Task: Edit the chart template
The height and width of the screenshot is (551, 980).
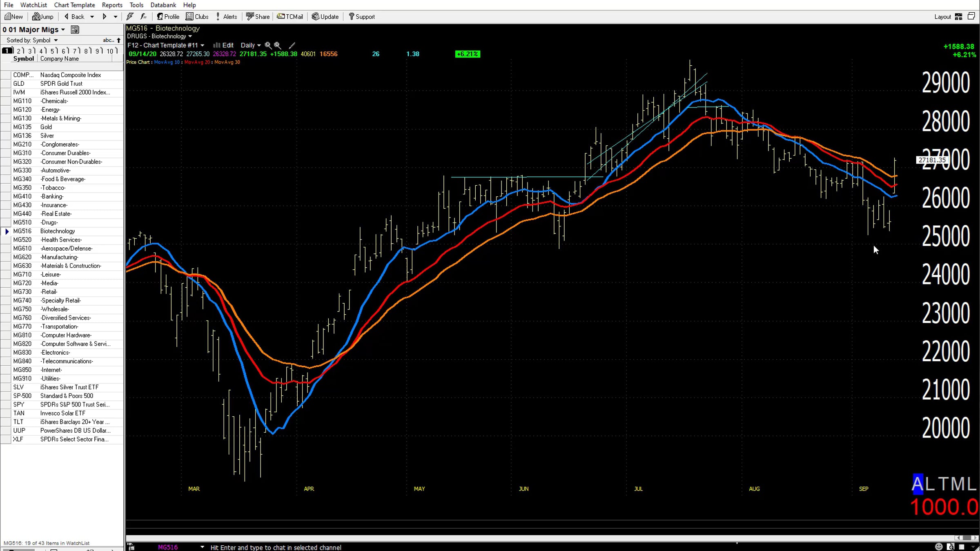Action: pyautogui.click(x=223, y=45)
